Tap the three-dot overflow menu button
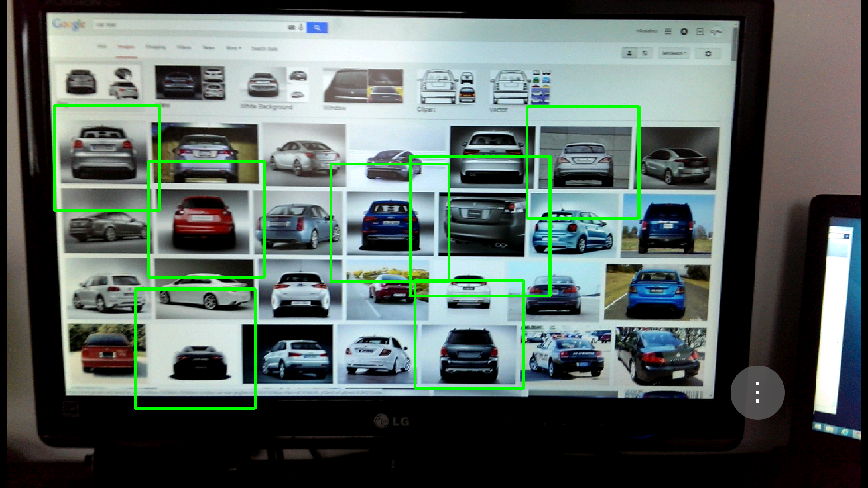 coord(757,392)
